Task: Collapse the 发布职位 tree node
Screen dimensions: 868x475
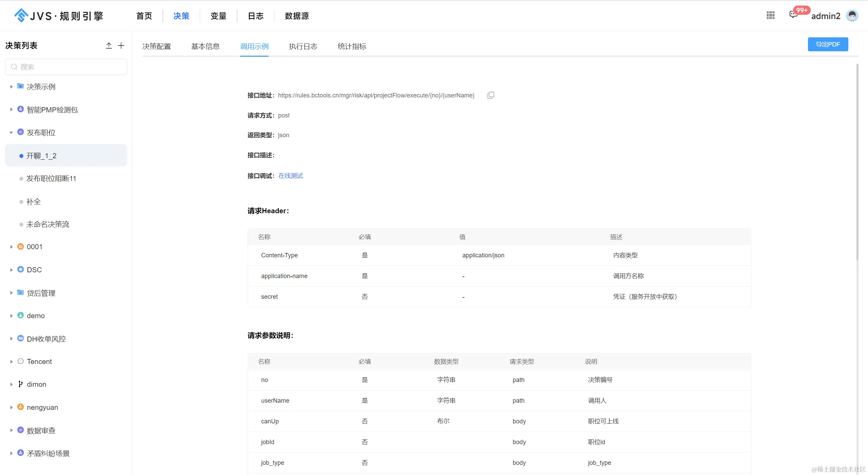Action: [x=11, y=132]
